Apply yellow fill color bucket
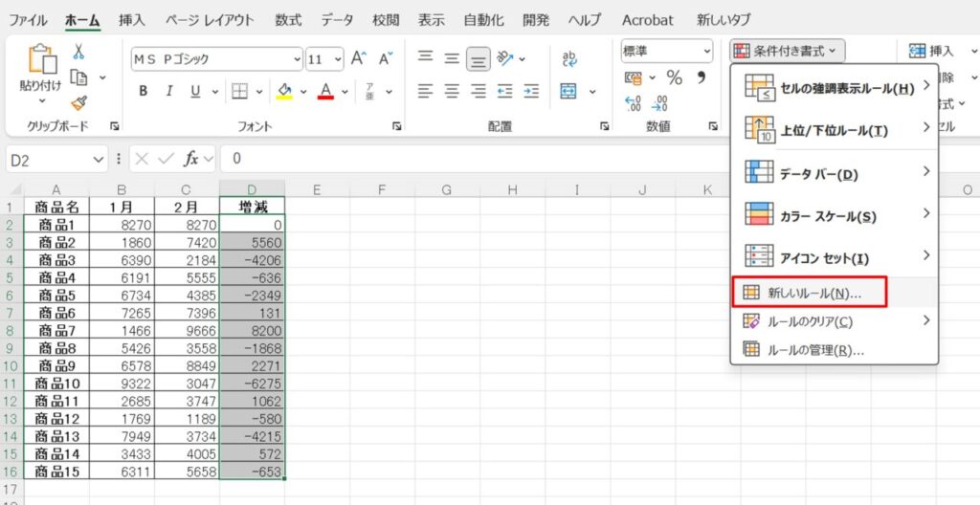This screenshot has height=505, width=980. point(285,92)
